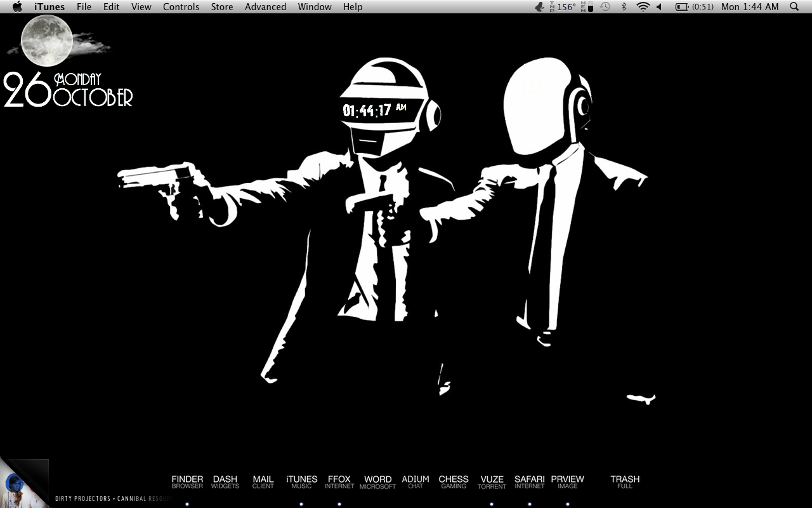Open the Time Machine menu icon
The width and height of the screenshot is (812, 508).
[x=606, y=6]
